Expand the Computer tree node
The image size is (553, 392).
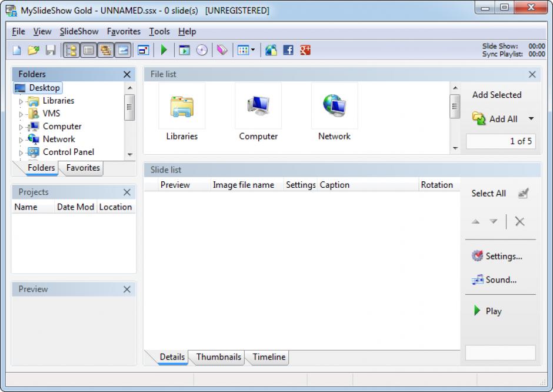[x=21, y=127]
